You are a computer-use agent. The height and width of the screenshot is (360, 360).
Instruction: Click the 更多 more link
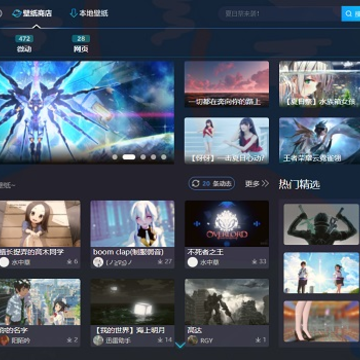[257, 183]
